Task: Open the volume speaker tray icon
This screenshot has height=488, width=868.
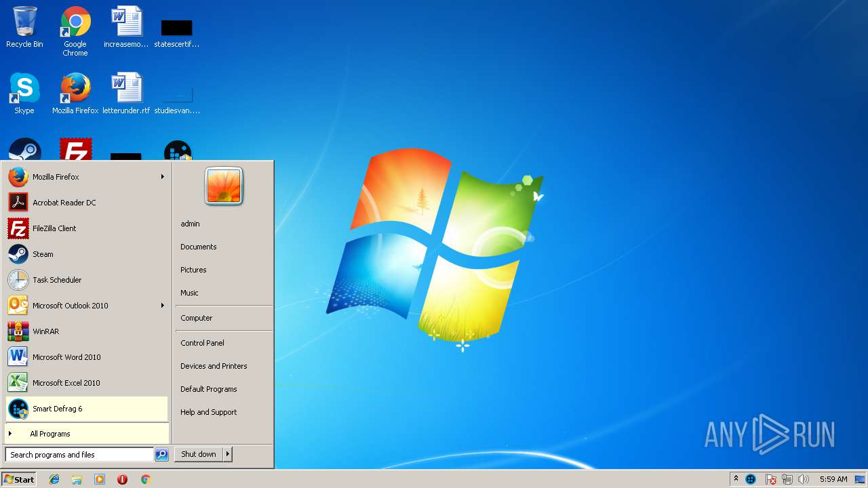Action: click(x=804, y=479)
